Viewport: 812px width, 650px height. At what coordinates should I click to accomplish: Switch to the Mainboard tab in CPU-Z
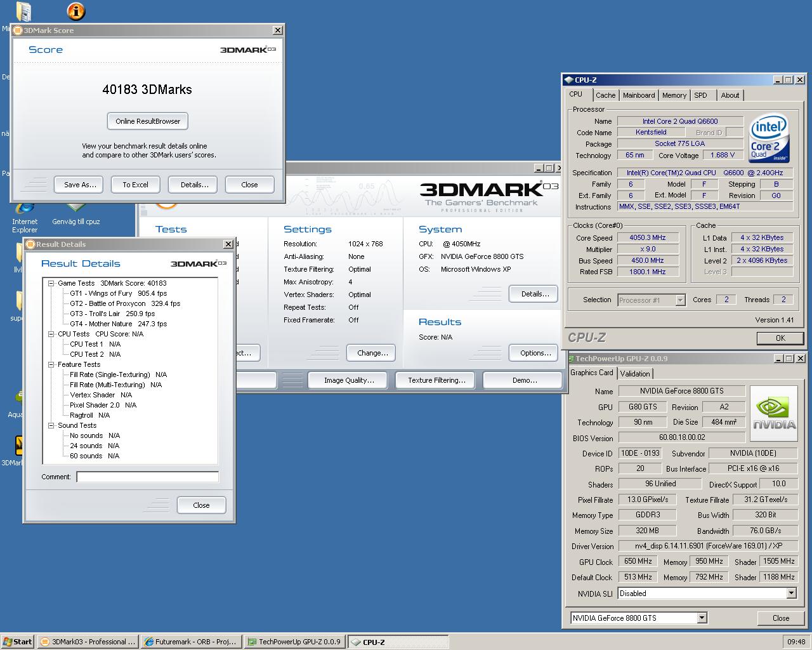point(639,95)
